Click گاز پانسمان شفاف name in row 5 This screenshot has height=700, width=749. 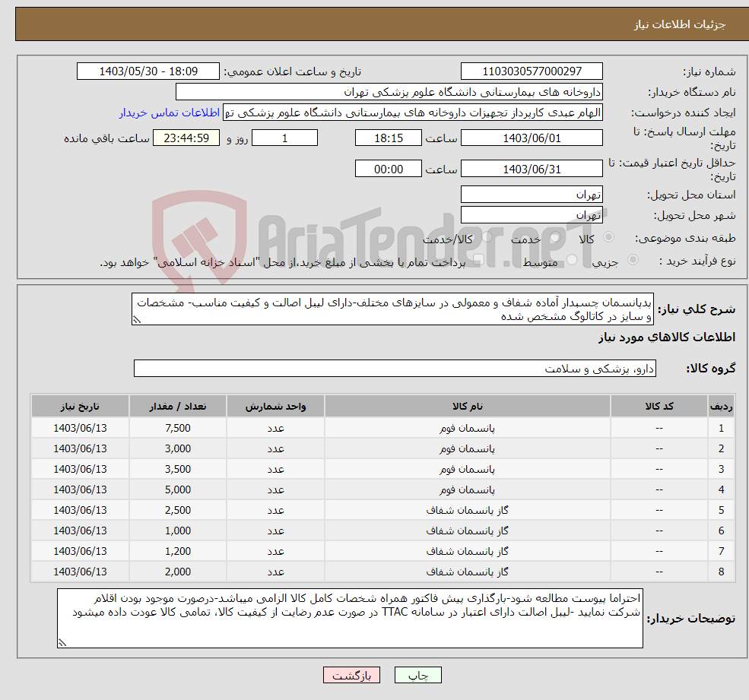click(x=467, y=511)
